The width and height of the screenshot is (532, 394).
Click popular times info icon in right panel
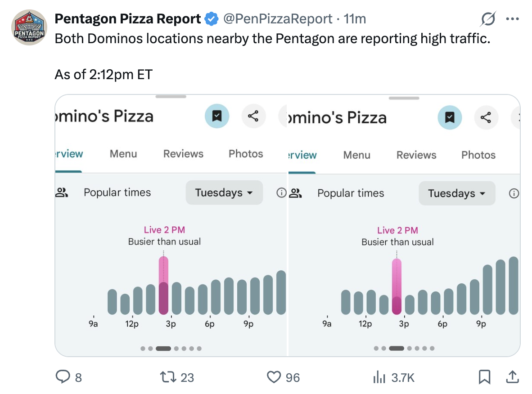click(x=513, y=193)
